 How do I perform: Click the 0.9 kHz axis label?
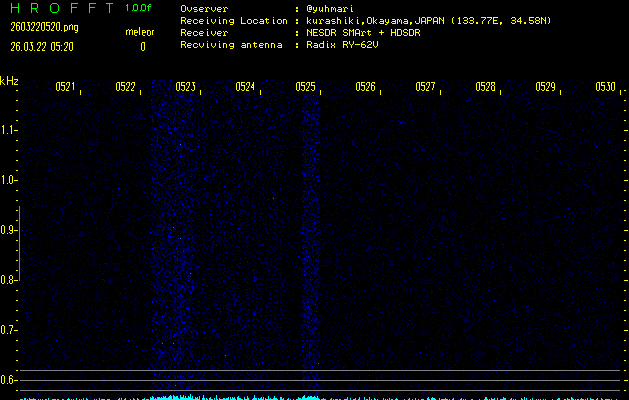tap(8, 230)
